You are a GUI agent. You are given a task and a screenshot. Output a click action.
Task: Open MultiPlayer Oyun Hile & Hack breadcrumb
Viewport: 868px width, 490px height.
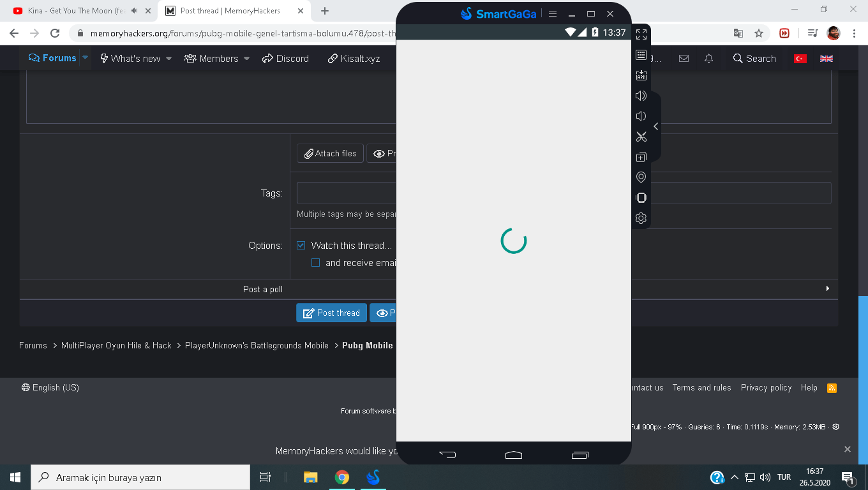click(x=116, y=345)
